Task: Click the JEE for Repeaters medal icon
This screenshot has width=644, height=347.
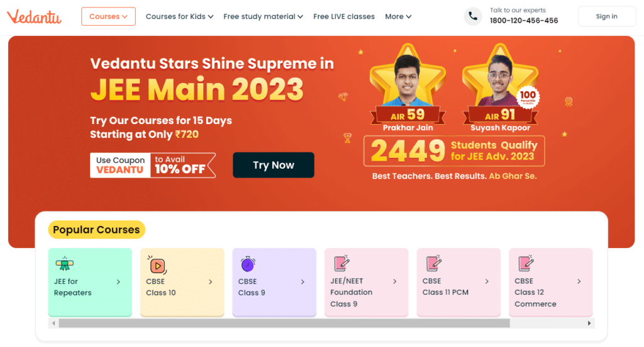Action: click(x=62, y=264)
